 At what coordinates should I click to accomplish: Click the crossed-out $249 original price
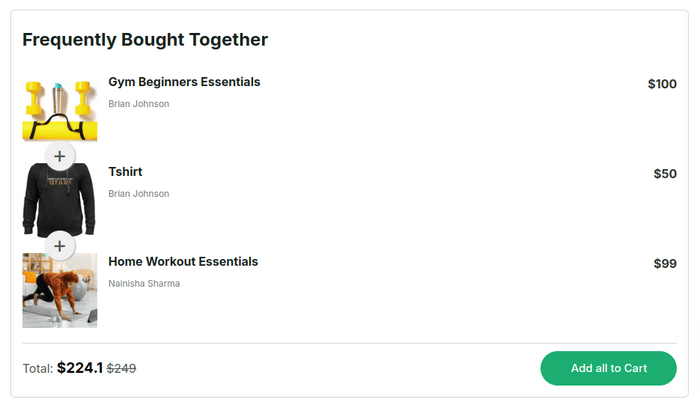[x=121, y=368]
